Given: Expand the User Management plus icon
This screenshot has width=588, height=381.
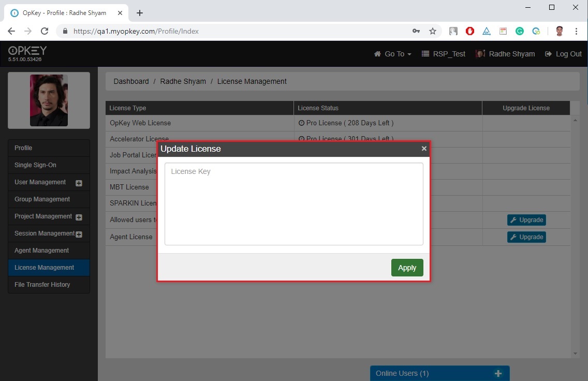Looking at the screenshot, I should (x=79, y=183).
